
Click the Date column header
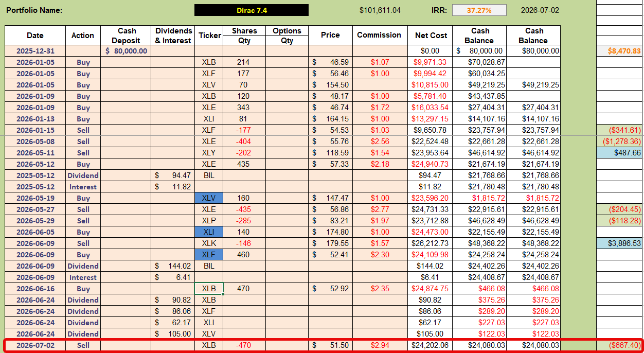click(35, 36)
